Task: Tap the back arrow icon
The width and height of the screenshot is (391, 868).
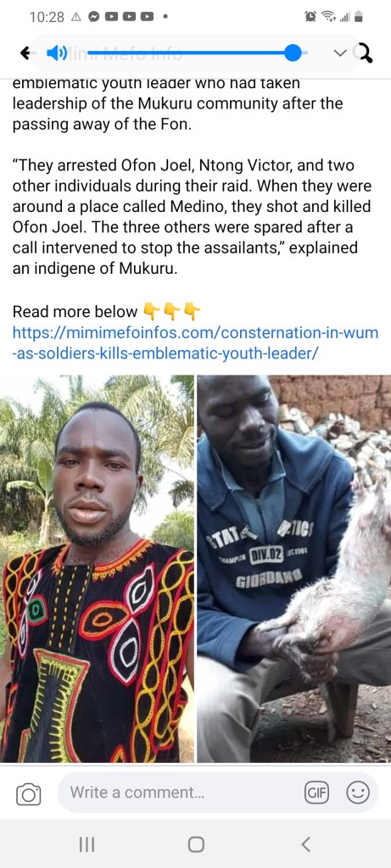Action: tap(25, 53)
